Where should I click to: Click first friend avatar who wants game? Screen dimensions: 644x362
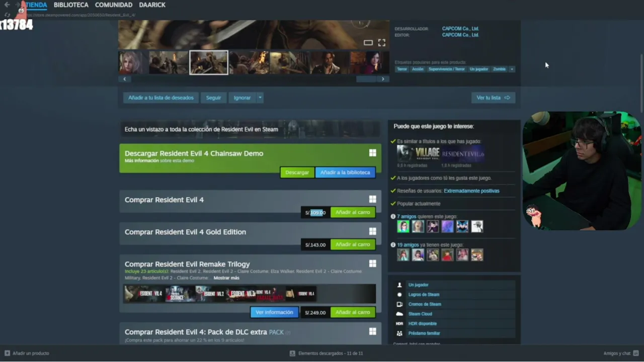click(x=403, y=227)
